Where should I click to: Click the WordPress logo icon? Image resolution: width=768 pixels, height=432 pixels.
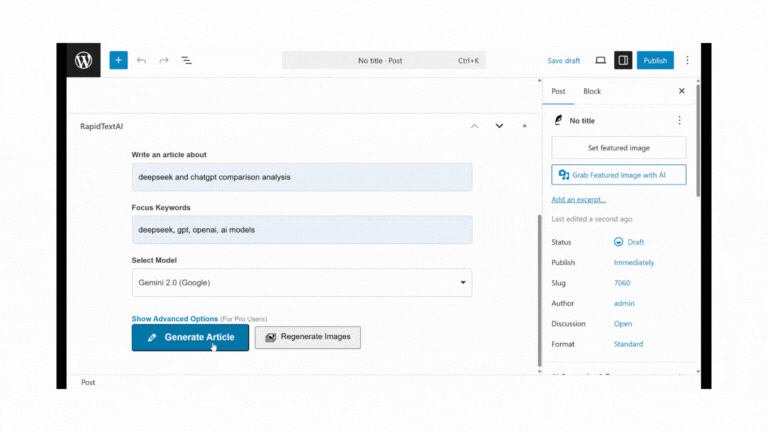[84, 61]
